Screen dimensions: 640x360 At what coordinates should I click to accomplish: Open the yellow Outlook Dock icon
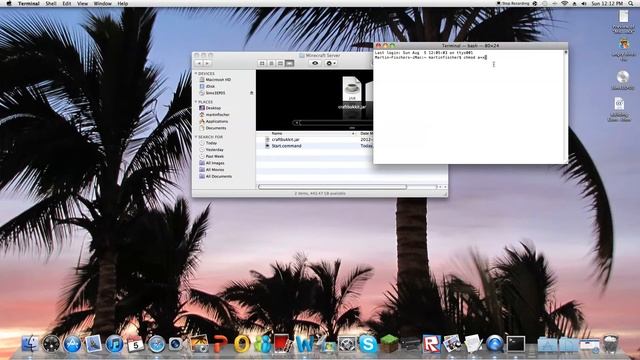(241, 344)
